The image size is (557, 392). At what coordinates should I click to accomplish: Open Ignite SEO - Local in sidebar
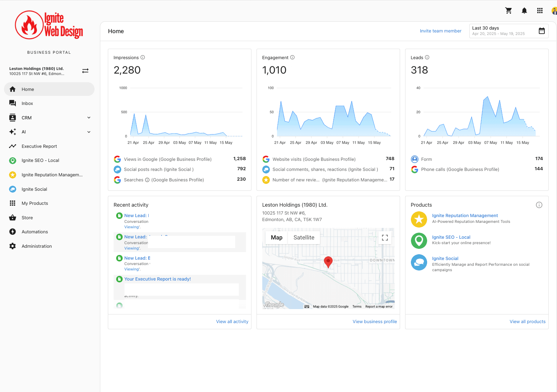(49, 160)
